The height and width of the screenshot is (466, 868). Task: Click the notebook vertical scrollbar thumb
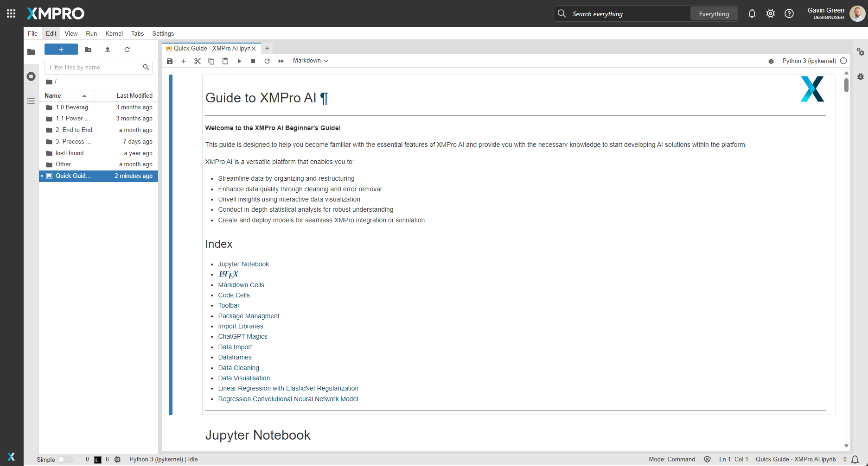846,85
